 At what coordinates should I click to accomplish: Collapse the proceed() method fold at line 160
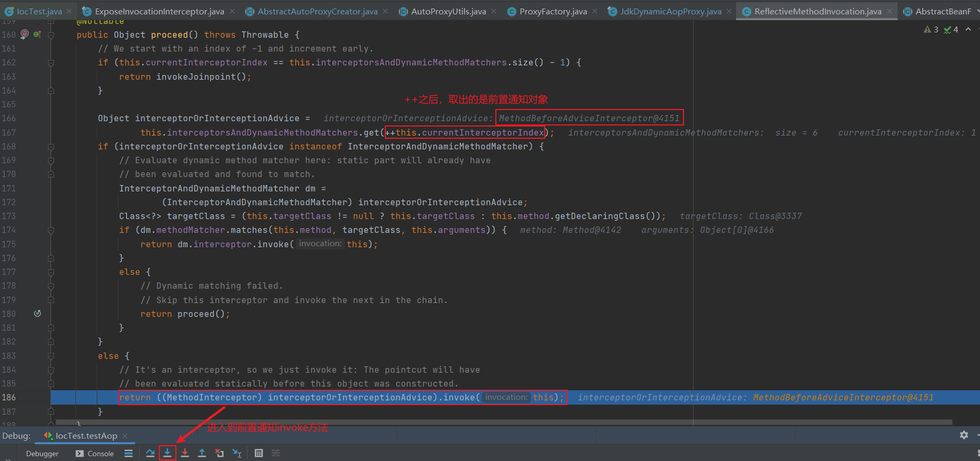coord(51,35)
